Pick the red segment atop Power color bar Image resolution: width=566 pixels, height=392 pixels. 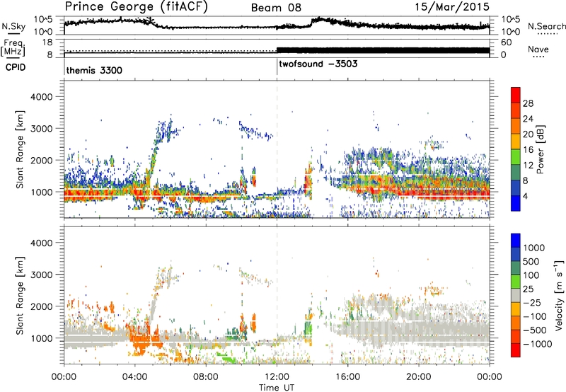[x=516, y=96]
